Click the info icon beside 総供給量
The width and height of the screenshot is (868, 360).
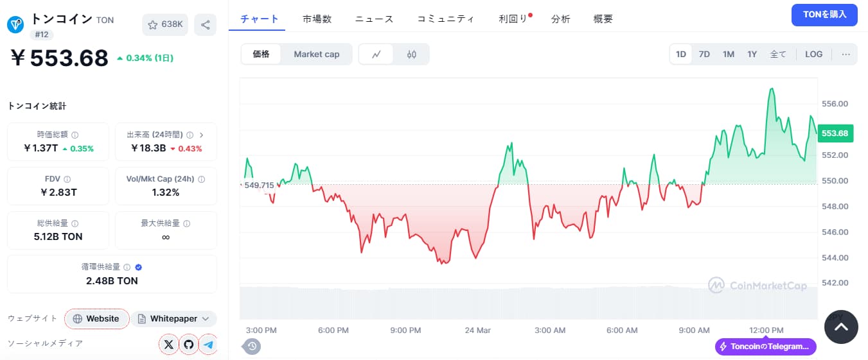75,223
